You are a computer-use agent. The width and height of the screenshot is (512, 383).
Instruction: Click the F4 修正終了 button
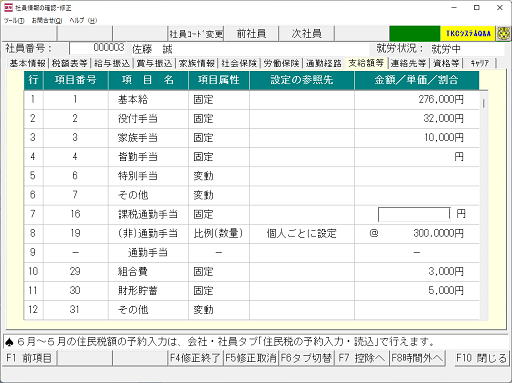[x=195, y=358]
